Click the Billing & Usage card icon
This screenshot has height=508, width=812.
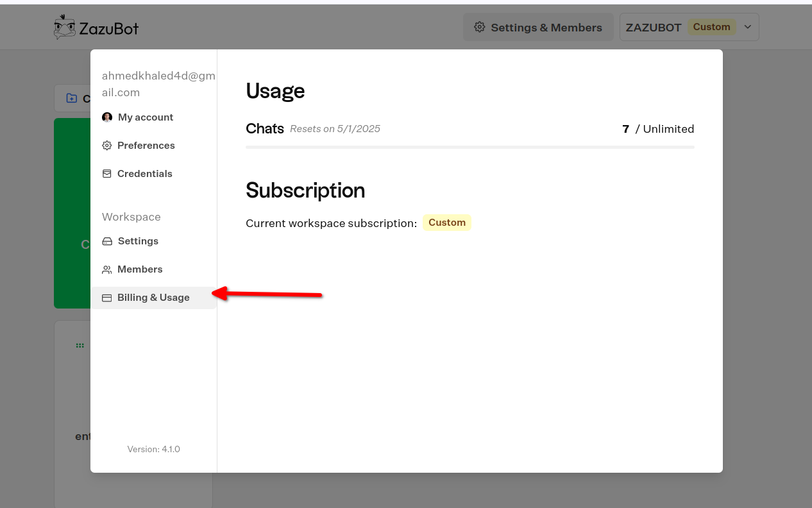(x=106, y=297)
